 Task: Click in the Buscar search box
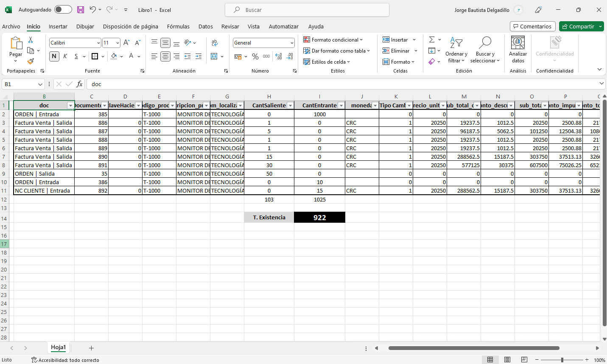[x=307, y=10]
